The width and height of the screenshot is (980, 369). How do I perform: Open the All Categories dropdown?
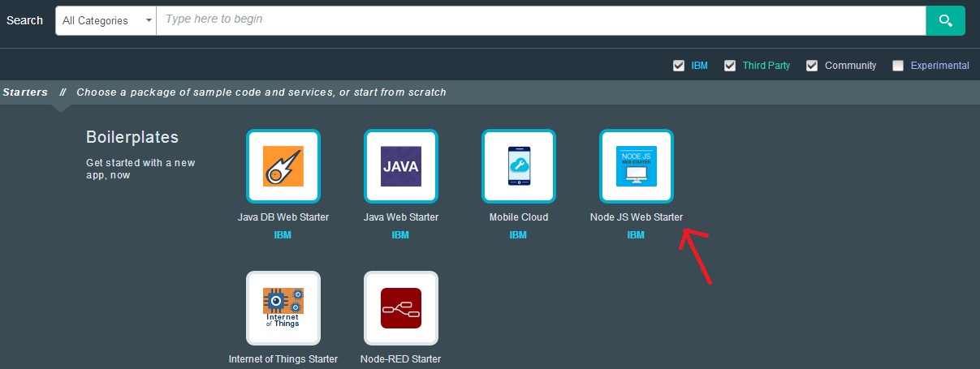[x=106, y=20]
